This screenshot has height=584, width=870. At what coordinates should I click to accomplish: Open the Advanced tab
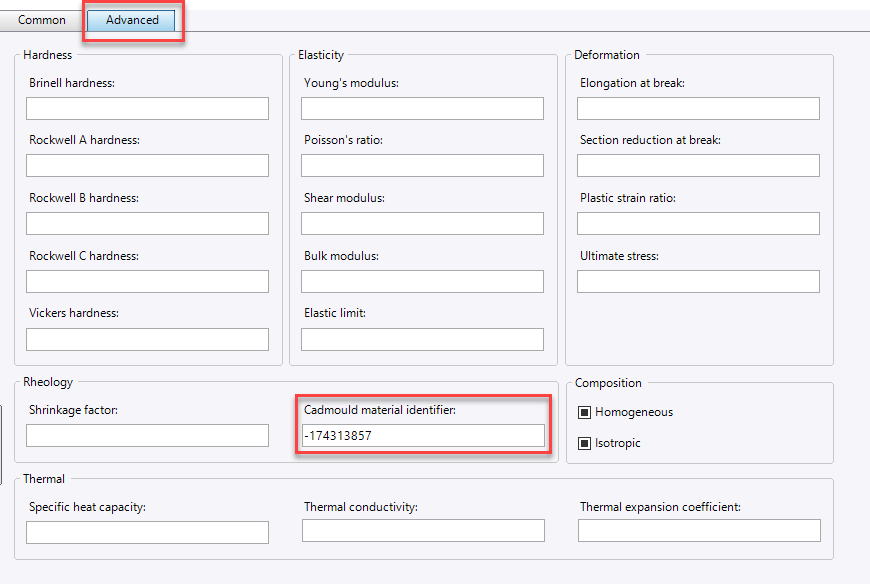(131, 20)
